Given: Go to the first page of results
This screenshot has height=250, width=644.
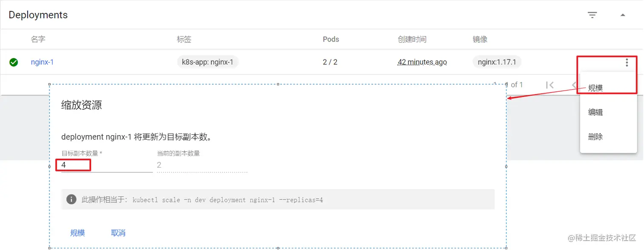Looking at the screenshot, I should click(x=550, y=85).
